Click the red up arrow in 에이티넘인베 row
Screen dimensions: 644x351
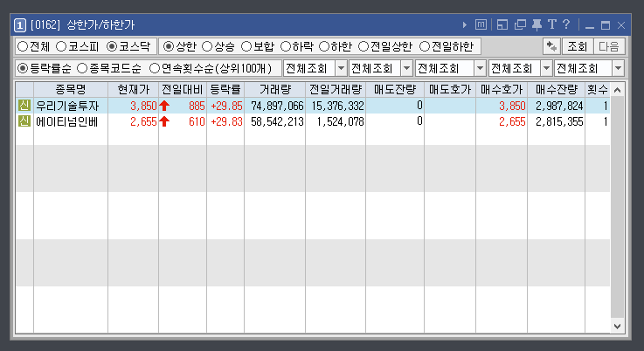click(164, 121)
